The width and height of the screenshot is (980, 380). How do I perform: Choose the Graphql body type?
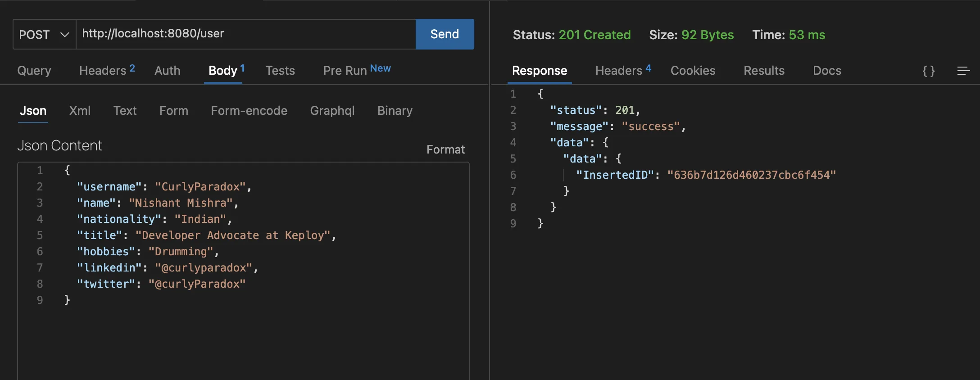tap(332, 111)
